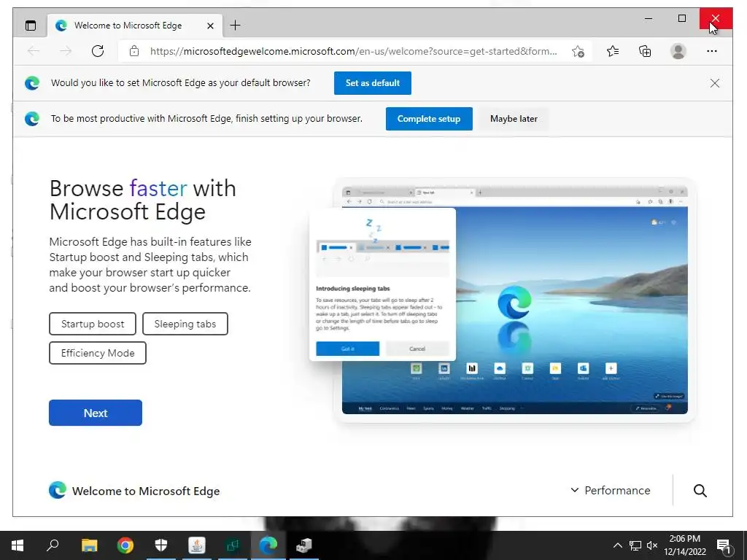Open Settings and more ellipsis menu

[712, 51]
